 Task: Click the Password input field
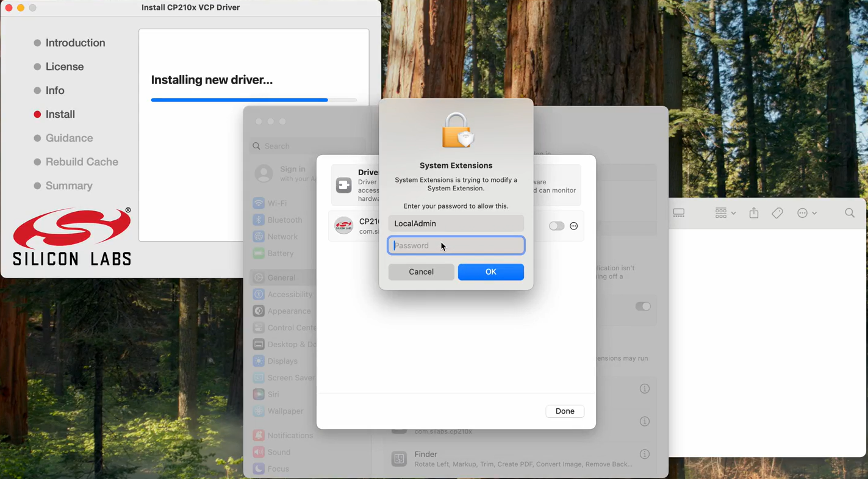[x=456, y=245]
